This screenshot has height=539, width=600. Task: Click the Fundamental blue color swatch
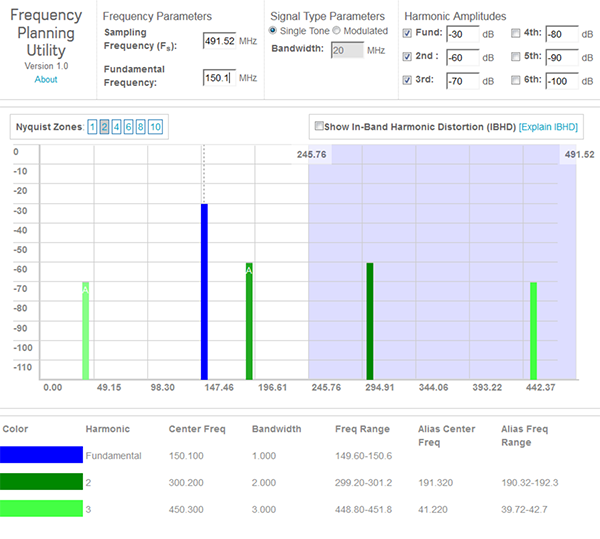pyautogui.click(x=42, y=455)
